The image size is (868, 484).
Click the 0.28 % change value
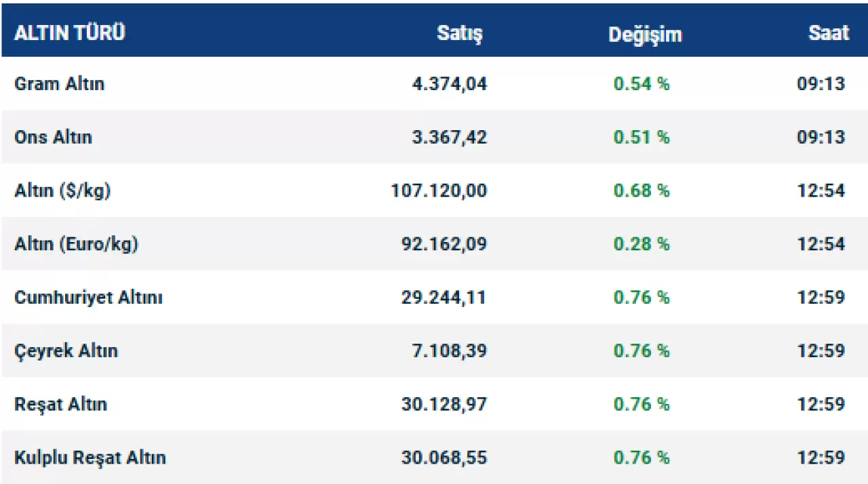tap(641, 244)
